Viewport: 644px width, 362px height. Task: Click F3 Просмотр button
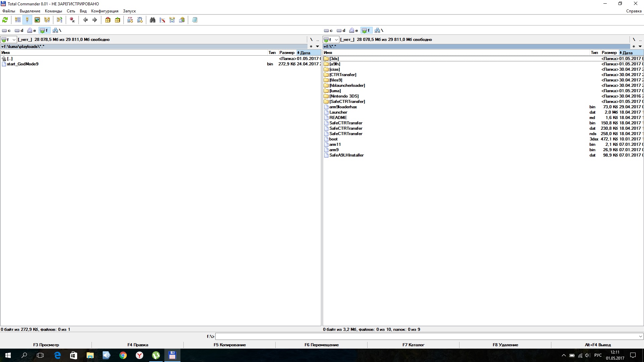click(x=46, y=345)
